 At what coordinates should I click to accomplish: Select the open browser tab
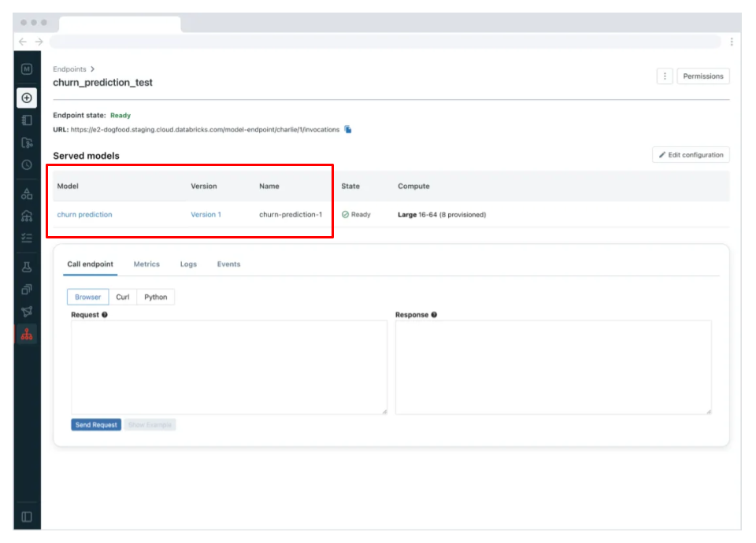120,24
